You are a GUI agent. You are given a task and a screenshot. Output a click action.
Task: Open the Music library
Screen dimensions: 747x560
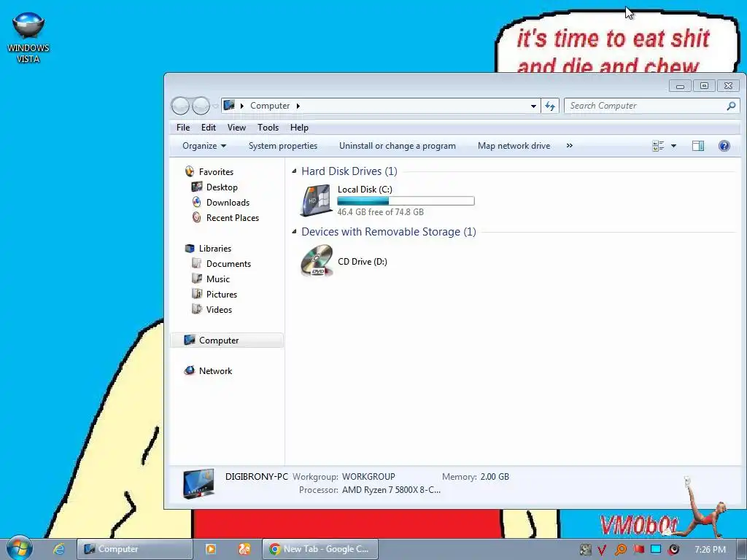[x=217, y=279]
